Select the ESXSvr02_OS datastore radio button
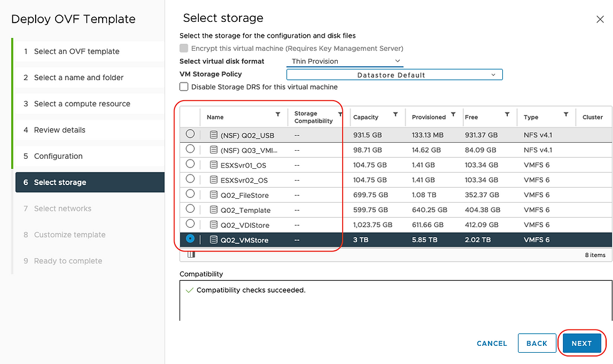613x364 pixels. coord(190,179)
